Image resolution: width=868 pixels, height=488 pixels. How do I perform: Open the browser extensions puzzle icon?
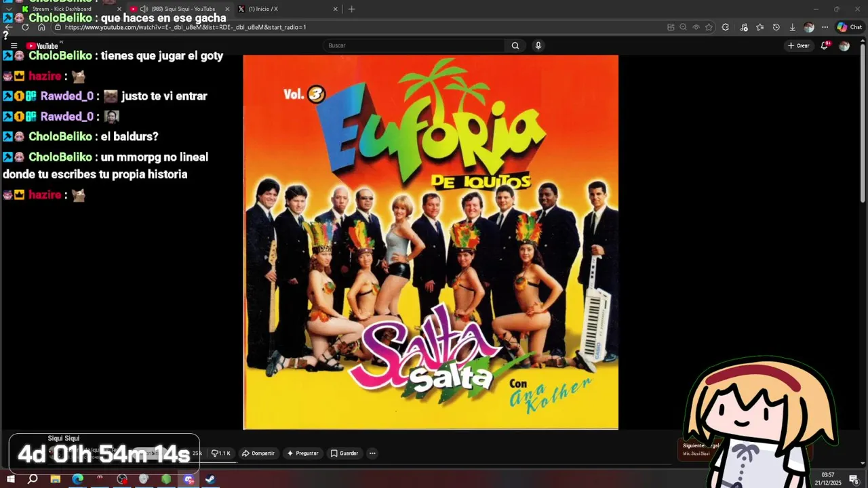click(x=726, y=27)
